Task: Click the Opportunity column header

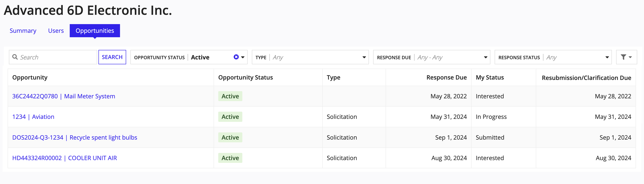Action: [x=30, y=78]
